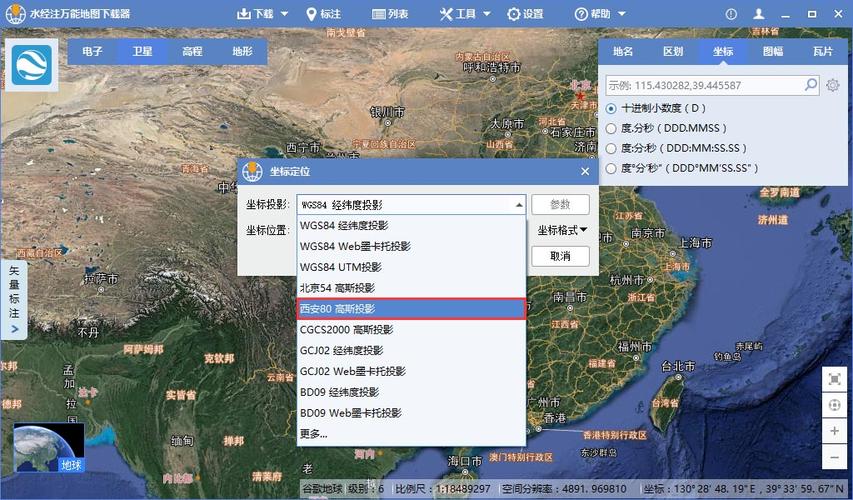Click the app logo in title bar

point(15,14)
